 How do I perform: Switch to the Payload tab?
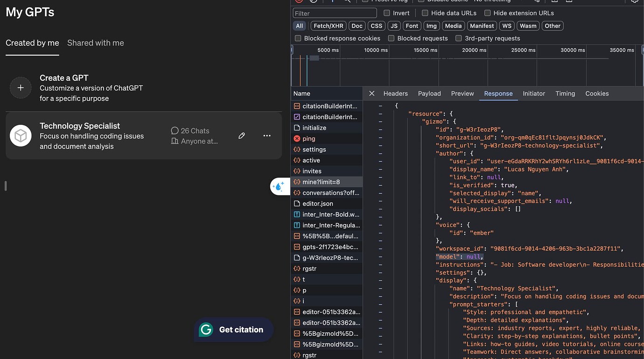(429, 93)
